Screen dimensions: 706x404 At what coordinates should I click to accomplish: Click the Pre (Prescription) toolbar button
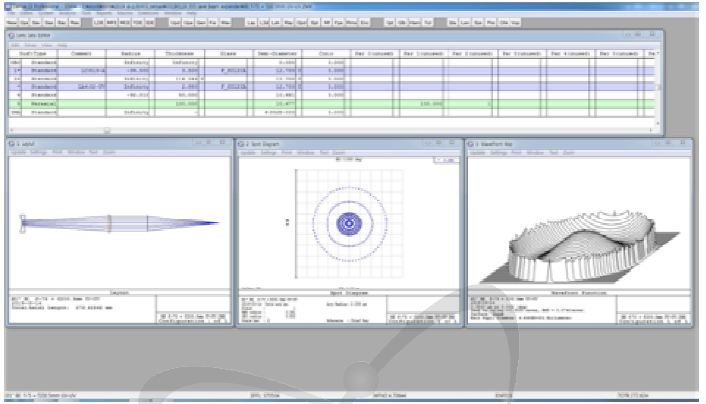[491, 22]
